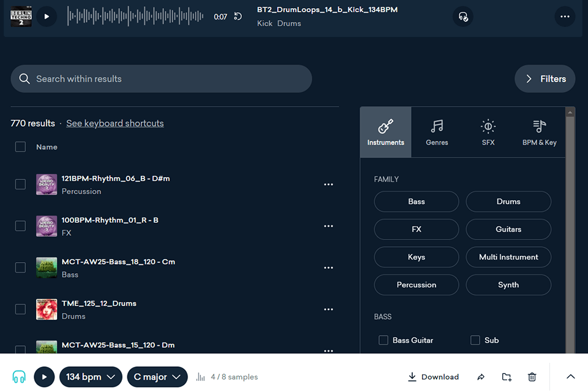The width and height of the screenshot is (588, 392).
Task: Click the Drums tag in the top player
Action: (289, 23)
